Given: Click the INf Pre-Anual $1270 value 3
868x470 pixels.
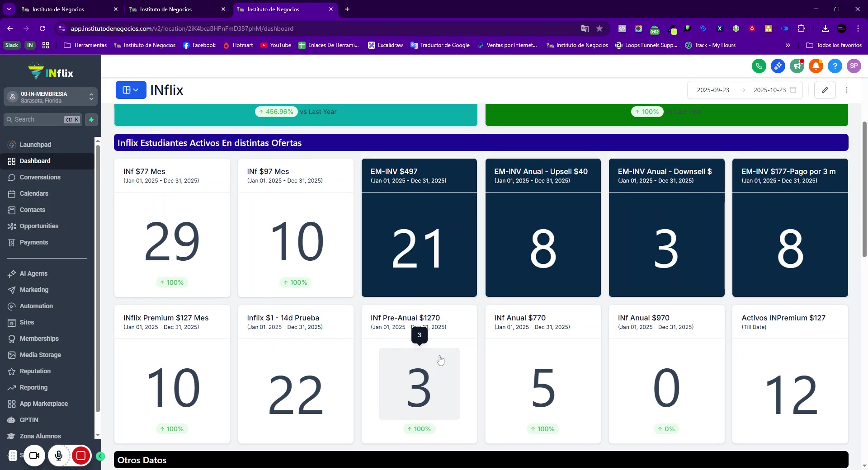Looking at the screenshot, I should 419,387.
